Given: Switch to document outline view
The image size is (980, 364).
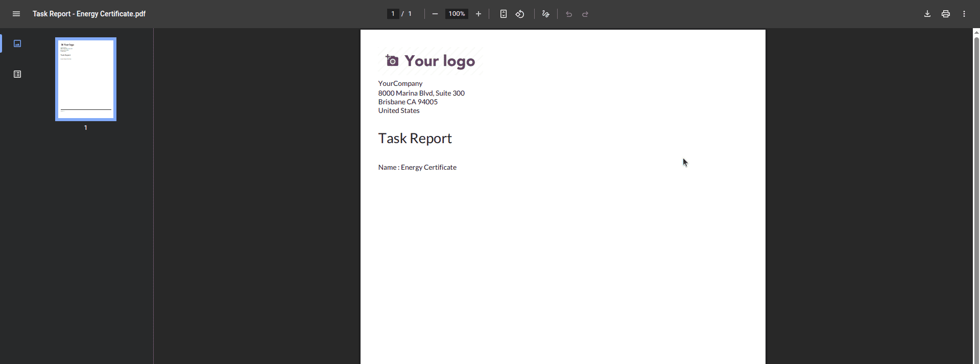Looking at the screenshot, I should 17,74.
